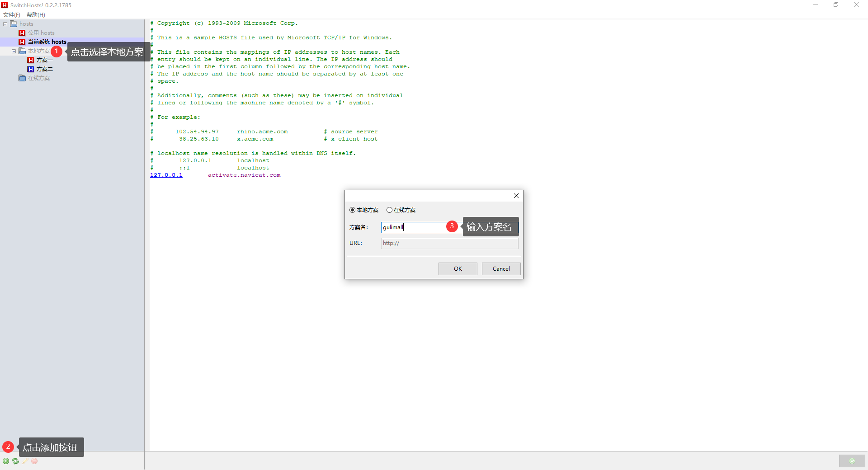Viewport: 868px width, 470px height.
Task: Select the 在线方案 radio button
Action: click(389, 210)
